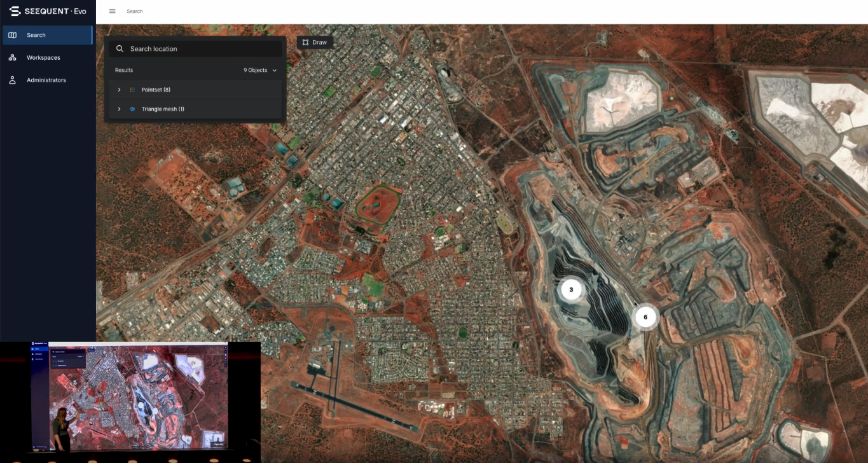Screen dimensions: 868x463
Task: Click the Search breadcrumb in header
Action: (135, 11)
